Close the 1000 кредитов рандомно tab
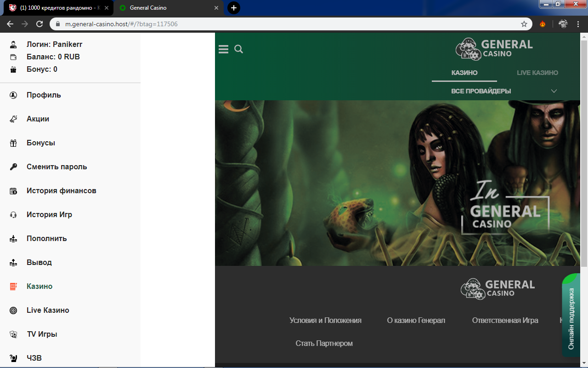588x368 pixels. coord(107,8)
